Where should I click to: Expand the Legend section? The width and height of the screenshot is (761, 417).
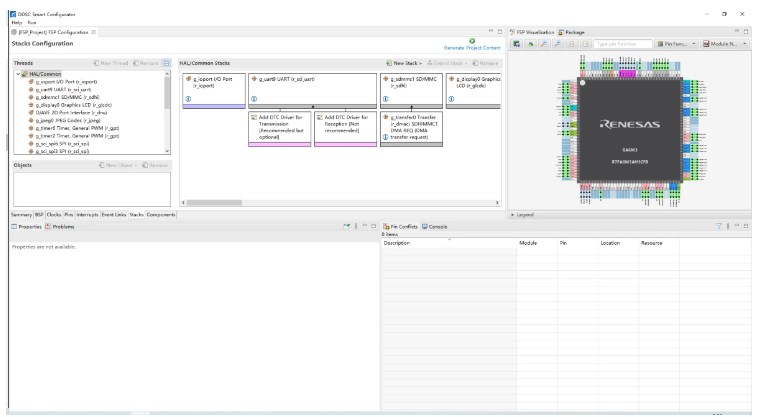coord(513,215)
